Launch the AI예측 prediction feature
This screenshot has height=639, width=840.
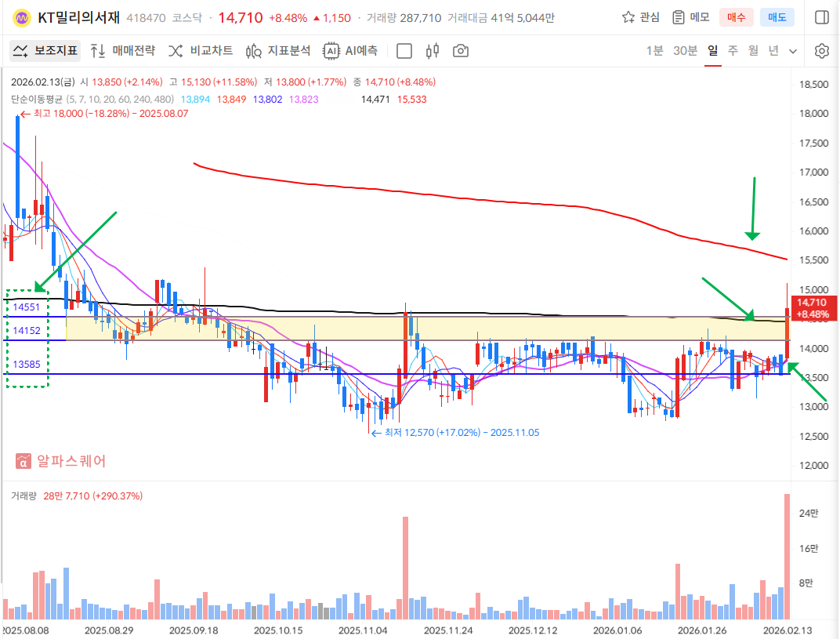coord(350,51)
